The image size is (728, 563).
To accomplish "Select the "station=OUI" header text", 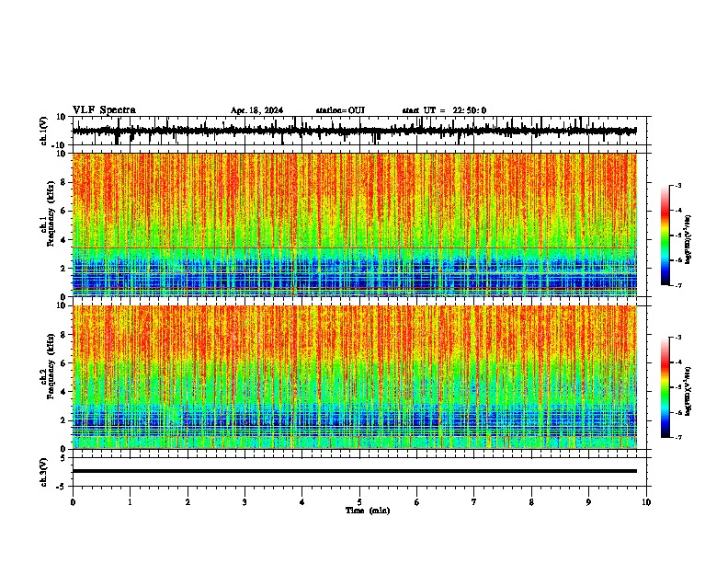I will 340,110.
